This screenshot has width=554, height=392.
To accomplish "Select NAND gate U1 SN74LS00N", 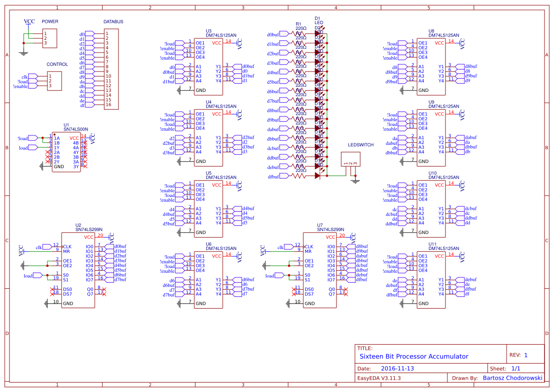I will [x=65, y=151].
